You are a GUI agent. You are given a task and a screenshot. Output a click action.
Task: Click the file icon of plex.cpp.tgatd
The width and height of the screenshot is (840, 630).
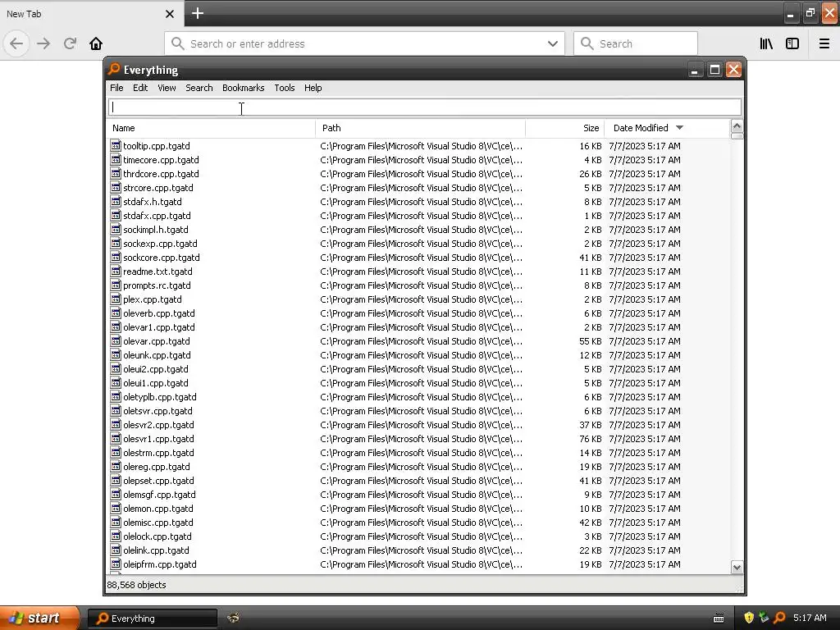(116, 299)
